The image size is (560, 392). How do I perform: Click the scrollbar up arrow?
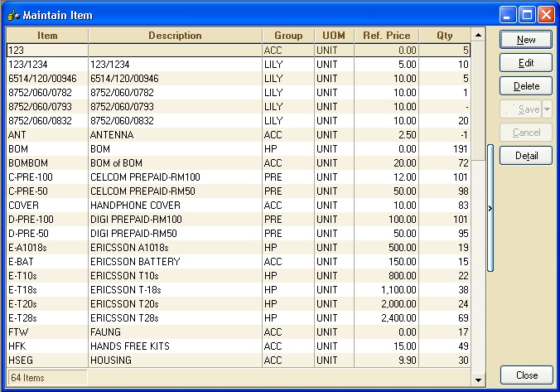pos(478,35)
